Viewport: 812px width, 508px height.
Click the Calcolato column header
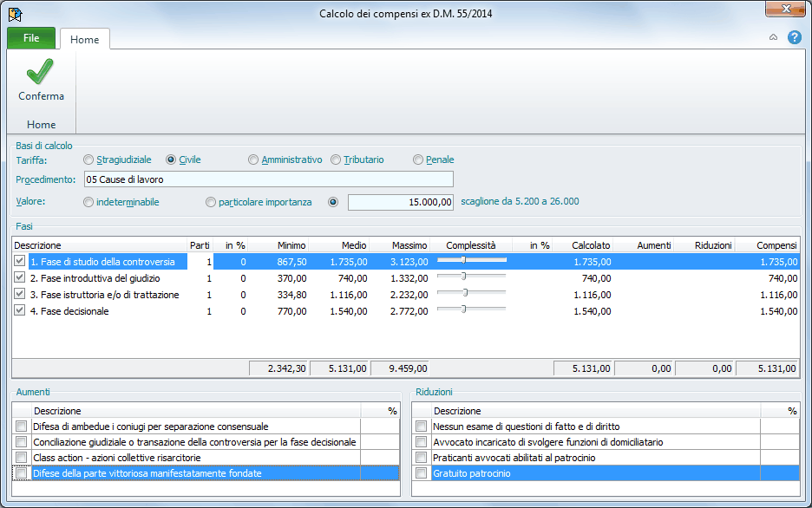[583, 245]
